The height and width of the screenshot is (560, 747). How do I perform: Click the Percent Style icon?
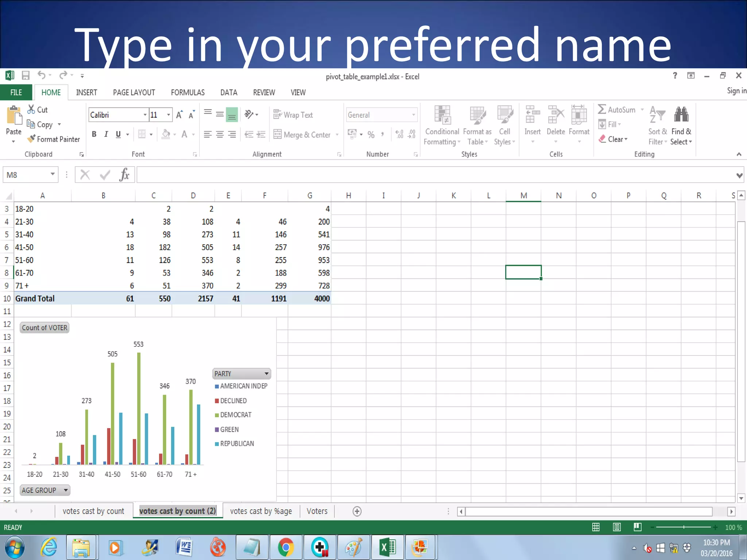point(371,135)
